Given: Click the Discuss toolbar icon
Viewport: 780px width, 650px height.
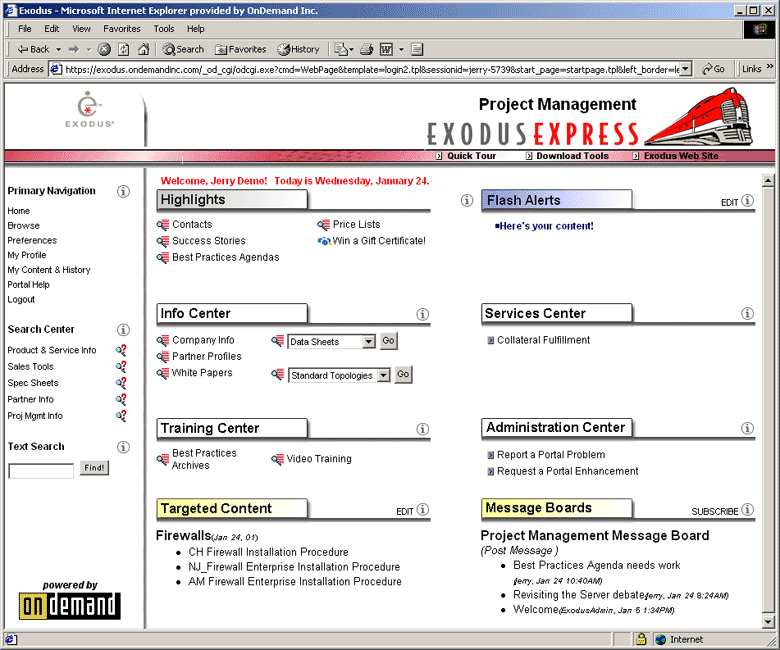Looking at the screenshot, I should click(417, 49).
